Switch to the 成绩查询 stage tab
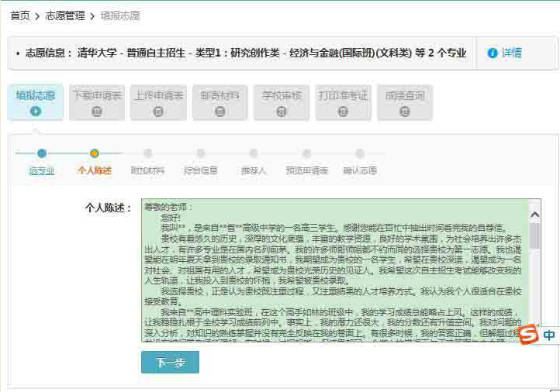Image resolution: width=560 pixels, height=392 pixels. [405, 102]
